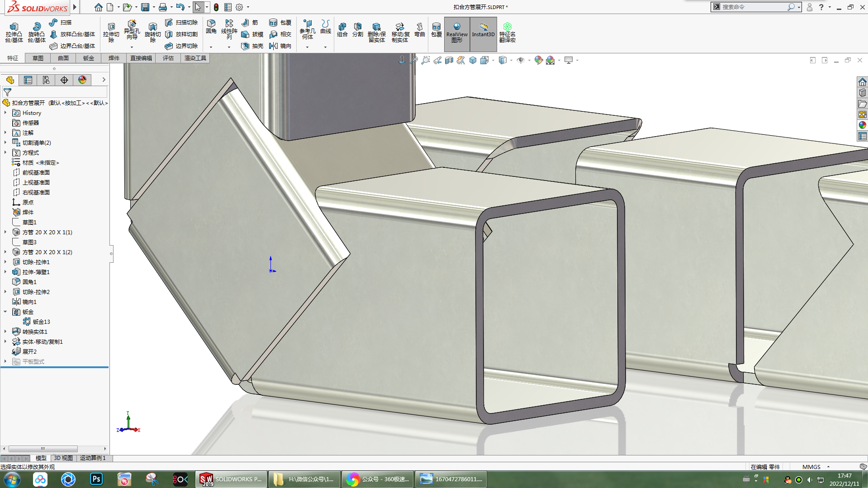Expand the 平板型式 flat pattern node
The image size is (868, 488).
tap(5, 361)
